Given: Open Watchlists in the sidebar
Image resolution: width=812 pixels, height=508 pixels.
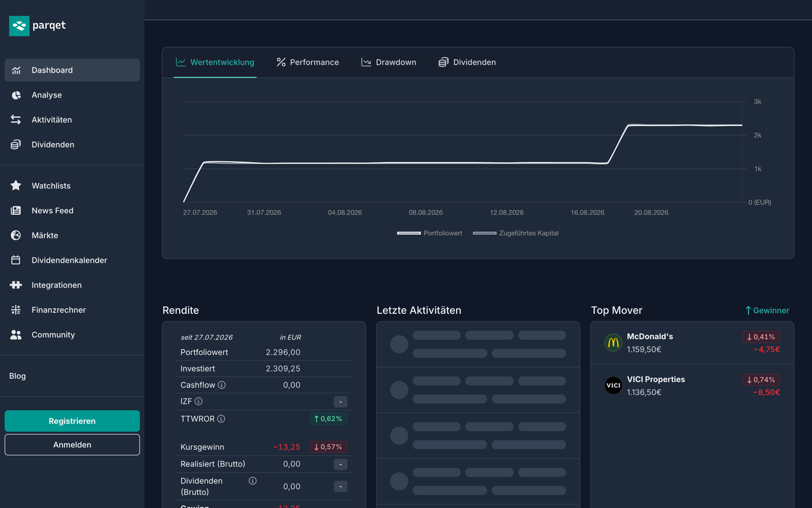Looking at the screenshot, I should coord(72,186).
